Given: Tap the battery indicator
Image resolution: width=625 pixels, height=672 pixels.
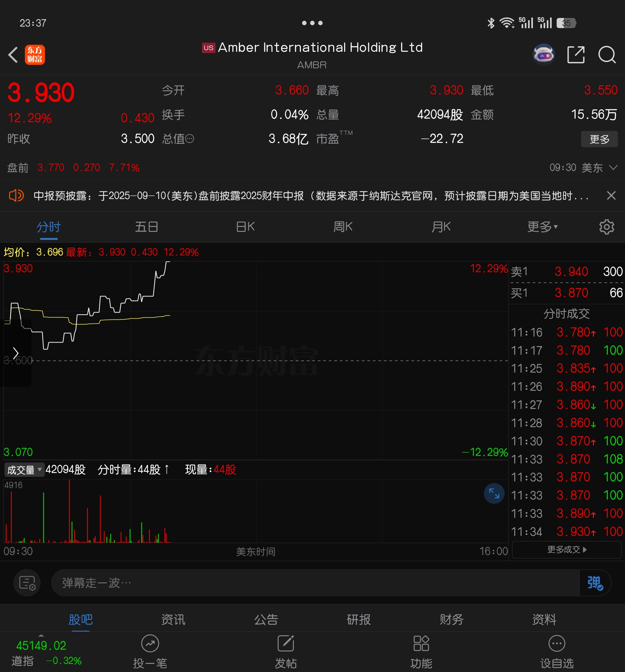Looking at the screenshot, I should click(567, 23).
